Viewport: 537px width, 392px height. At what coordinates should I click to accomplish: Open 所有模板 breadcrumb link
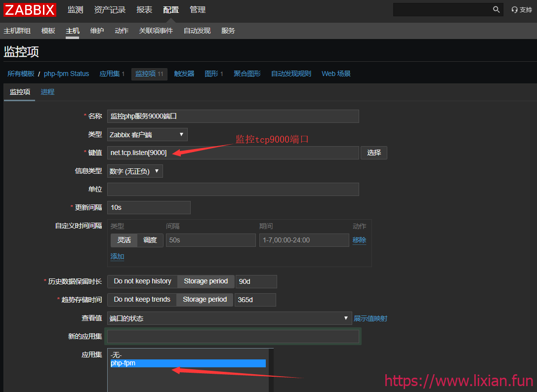pos(21,74)
